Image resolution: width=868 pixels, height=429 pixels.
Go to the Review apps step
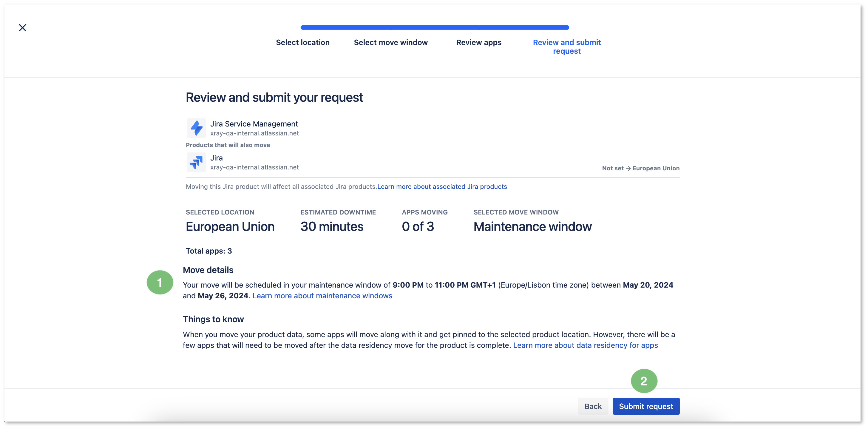point(478,42)
